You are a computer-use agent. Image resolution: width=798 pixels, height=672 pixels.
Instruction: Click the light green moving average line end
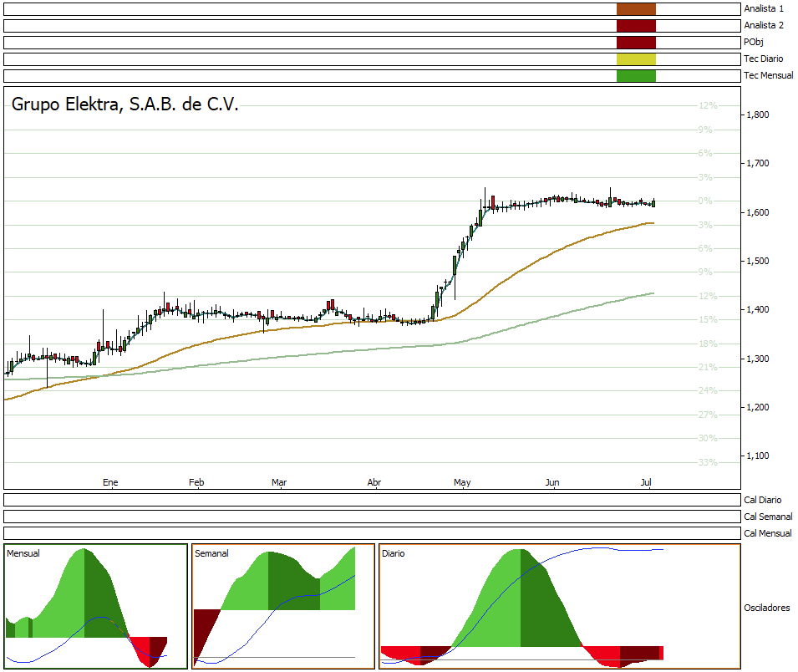pos(653,293)
